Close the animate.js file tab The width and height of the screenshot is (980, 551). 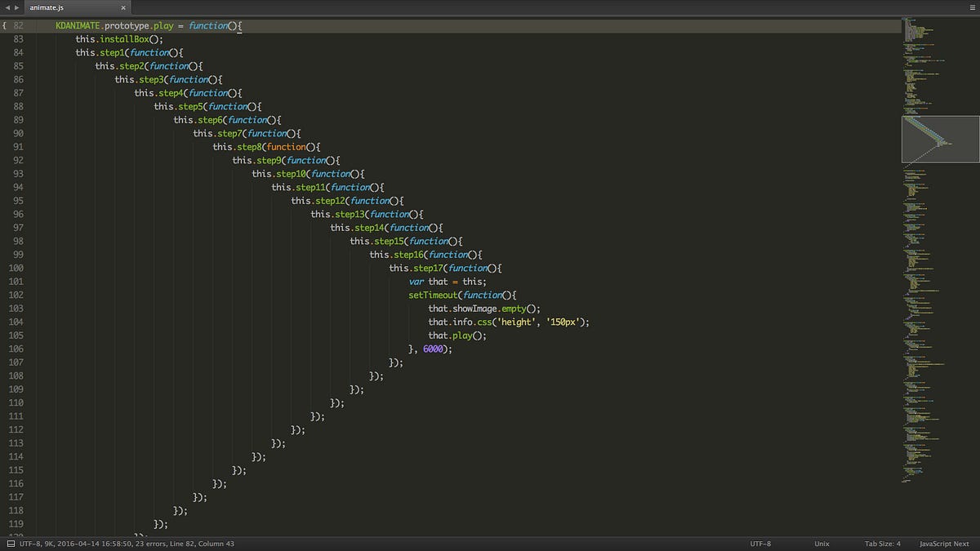tap(123, 7)
